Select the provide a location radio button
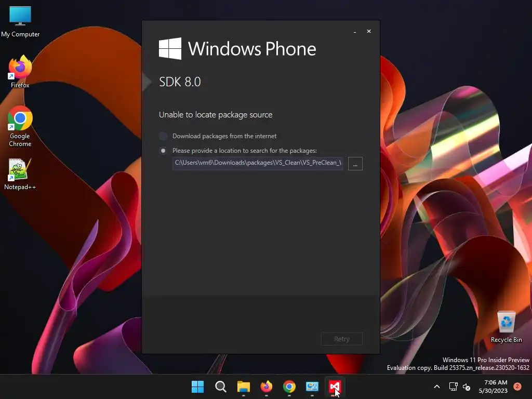This screenshot has width=532, height=399. click(163, 151)
